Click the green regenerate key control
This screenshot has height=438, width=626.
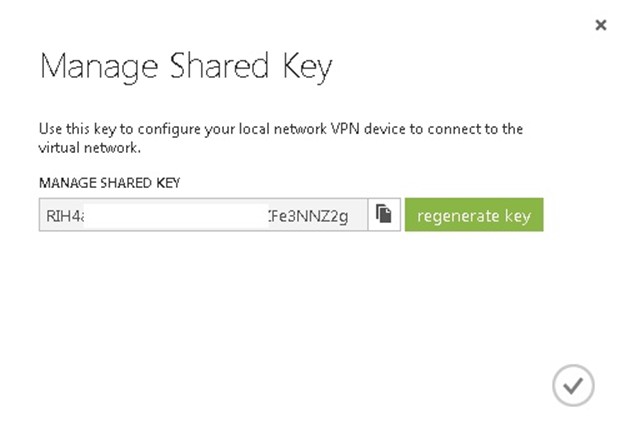point(474,214)
